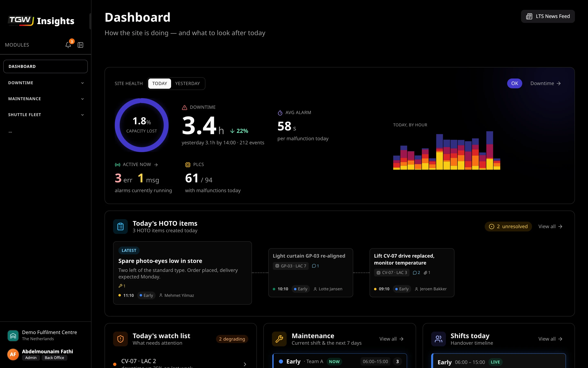Expand the Shuttle Fleet module
Image resolution: width=588 pixels, height=368 pixels.
pos(46,115)
